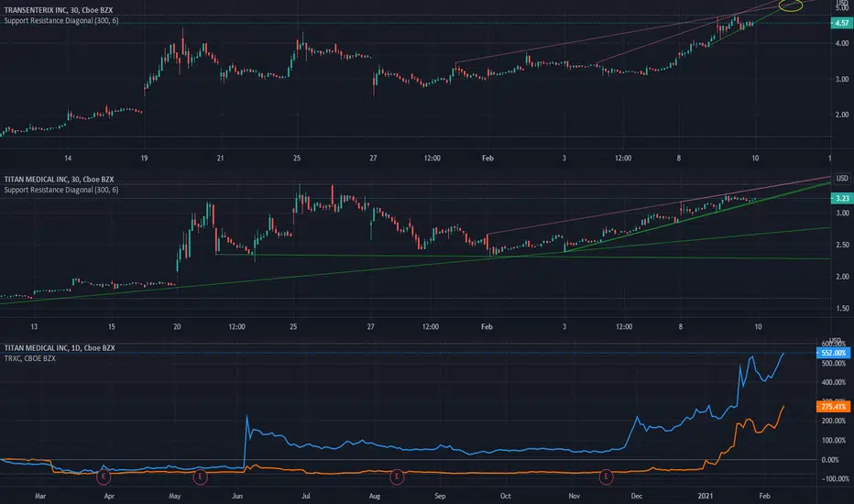The height and width of the screenshot is (504, 854).
Task: Open the earnings marker E between Nov and Dec
Action: coord(606,477)
